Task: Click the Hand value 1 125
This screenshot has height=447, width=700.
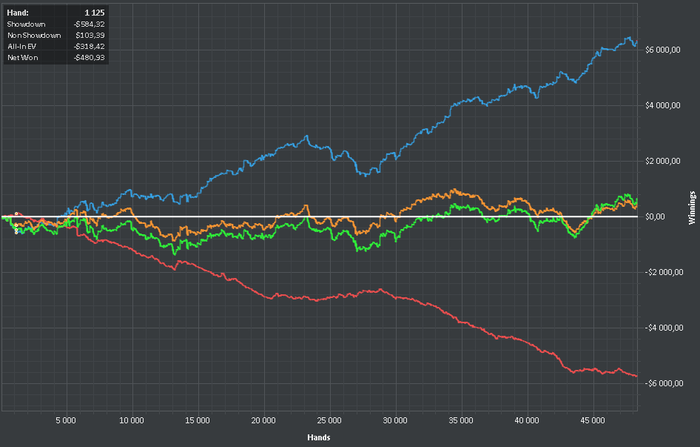Action: (x=95, y=13)
